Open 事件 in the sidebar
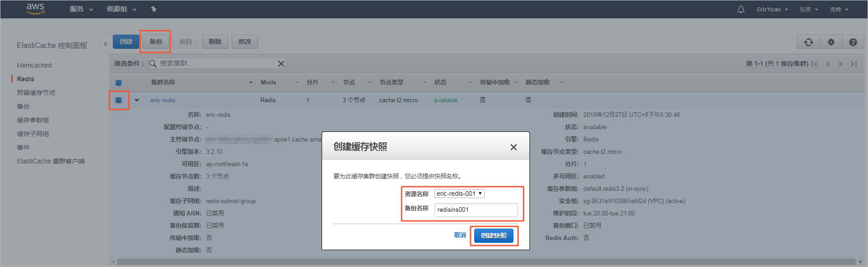This screenshot has height=267, width=868. (x=23, y=147)
